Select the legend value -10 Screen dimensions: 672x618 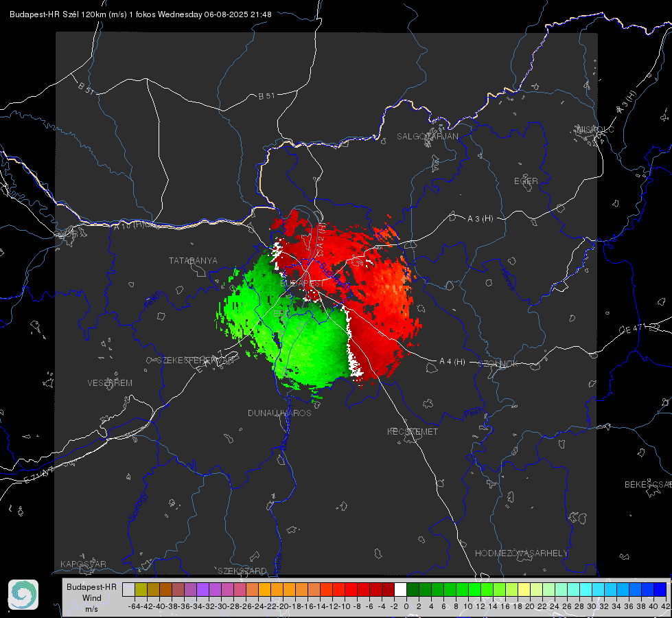click(x=345, y=606)
